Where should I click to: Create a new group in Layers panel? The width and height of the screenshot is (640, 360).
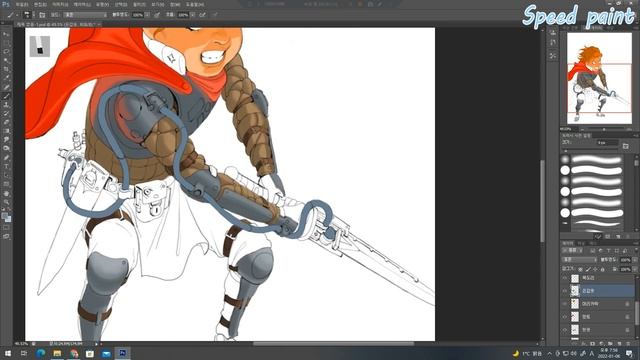611,344
